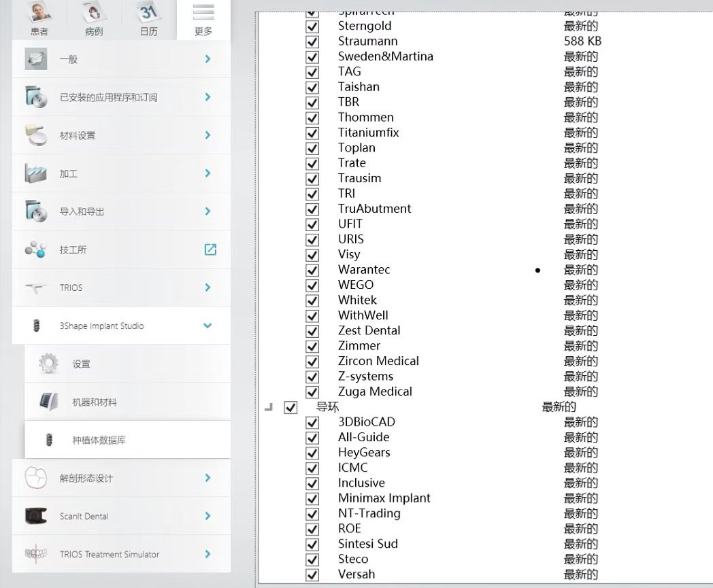Image resolution: width=713 pixels, height=588 pixels.
Task: Open 设置 under Implant Studio
Action: tap(127, 364)
